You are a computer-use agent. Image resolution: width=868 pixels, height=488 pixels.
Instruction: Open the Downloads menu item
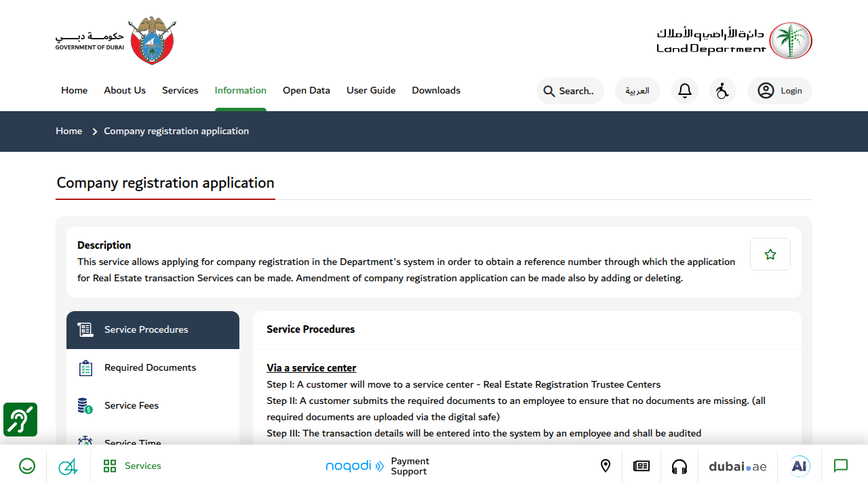pos(436,91)
